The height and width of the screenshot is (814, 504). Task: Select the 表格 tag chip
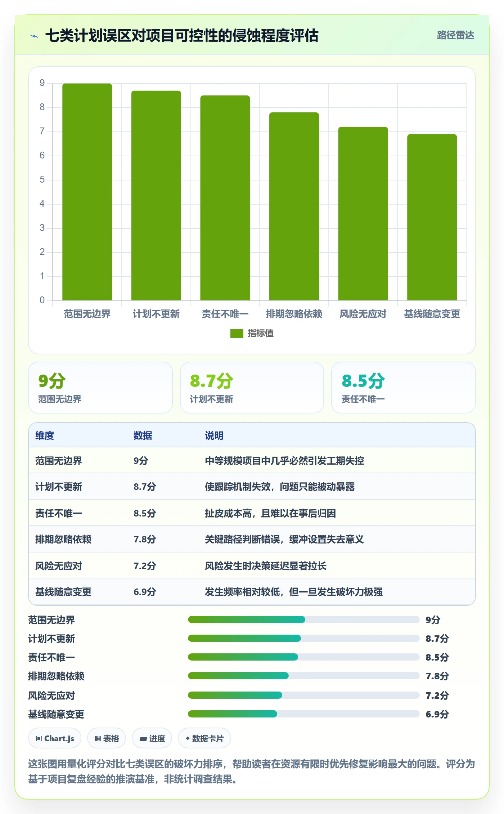click(107, 738)
